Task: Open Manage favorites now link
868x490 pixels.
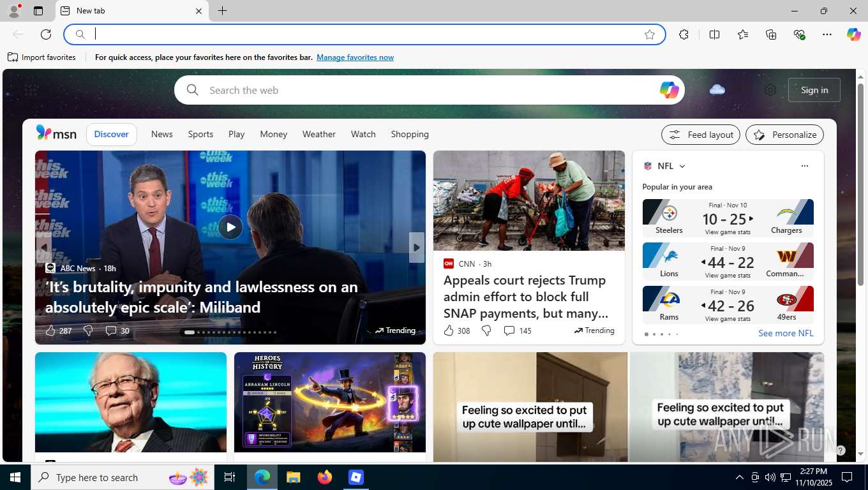Action: click(x=355, y=57)
